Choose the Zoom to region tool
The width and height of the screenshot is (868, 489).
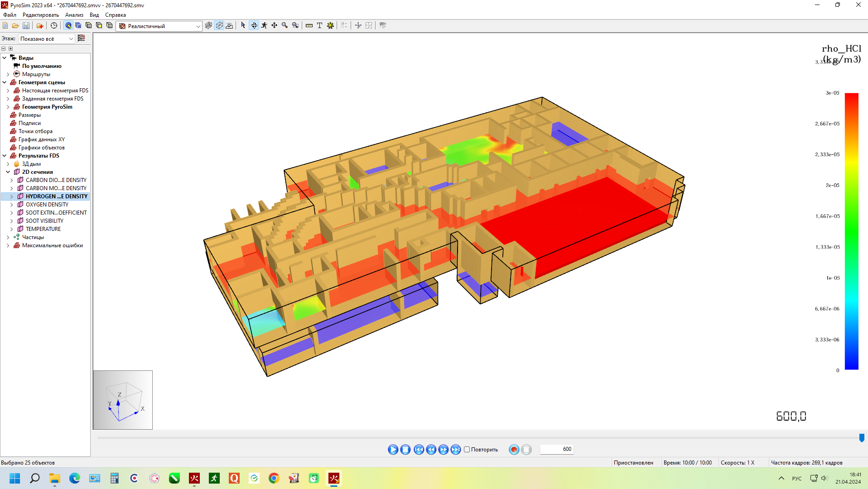(x=295, y=26)
